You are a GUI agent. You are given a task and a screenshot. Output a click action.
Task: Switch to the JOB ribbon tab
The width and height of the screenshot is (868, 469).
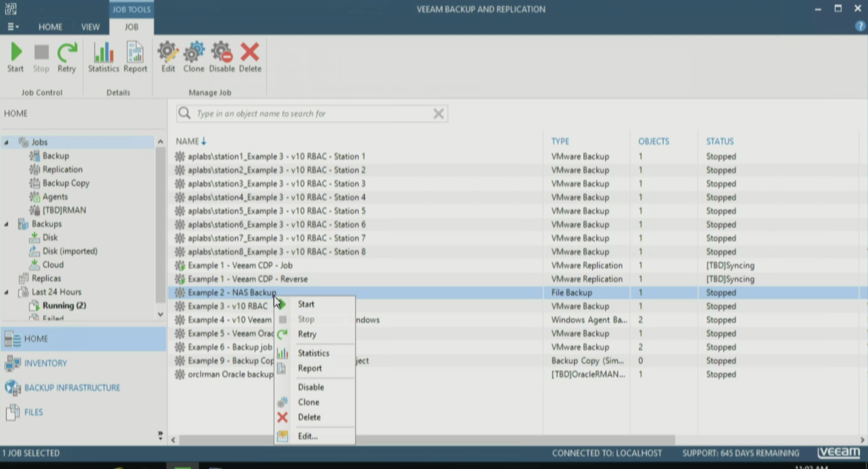(131, 27)
